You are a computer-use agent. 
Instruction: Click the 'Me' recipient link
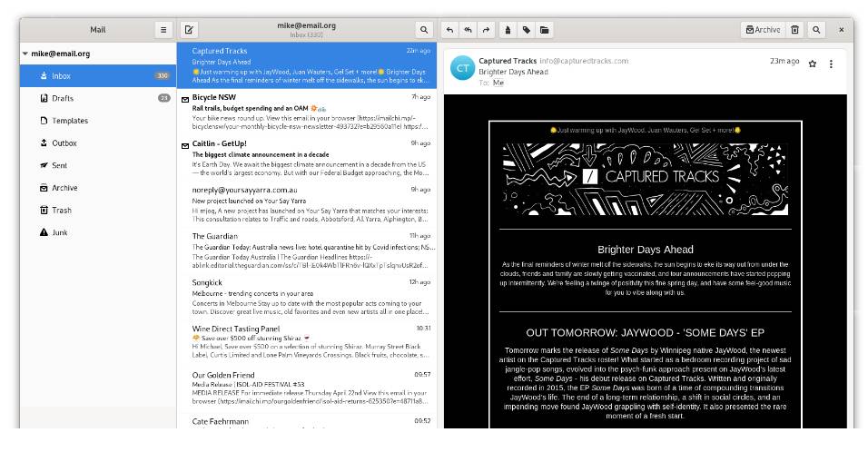click(498, 83)
